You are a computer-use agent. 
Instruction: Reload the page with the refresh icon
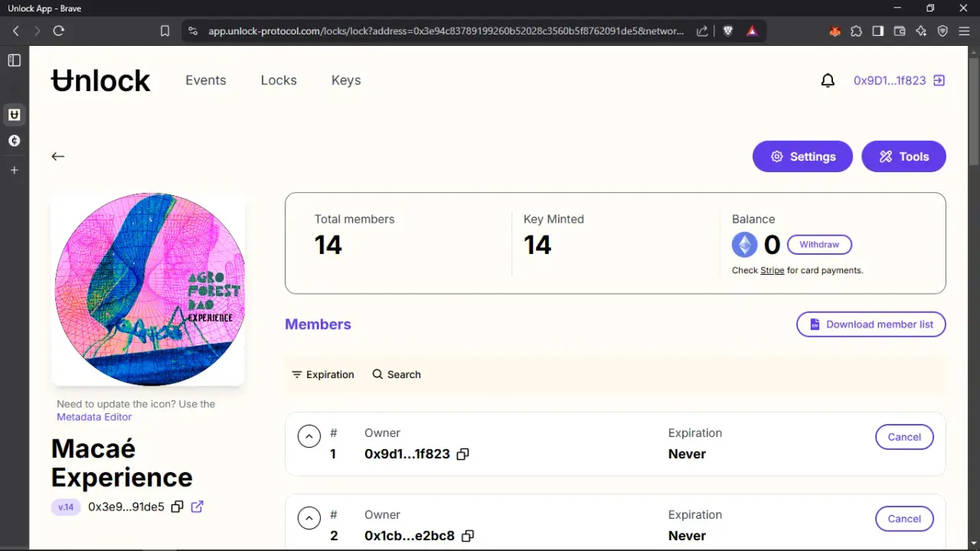point(58,31)
